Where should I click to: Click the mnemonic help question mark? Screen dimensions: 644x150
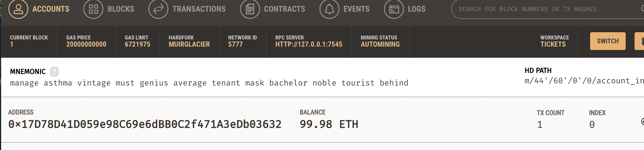[x=54, y=71]
